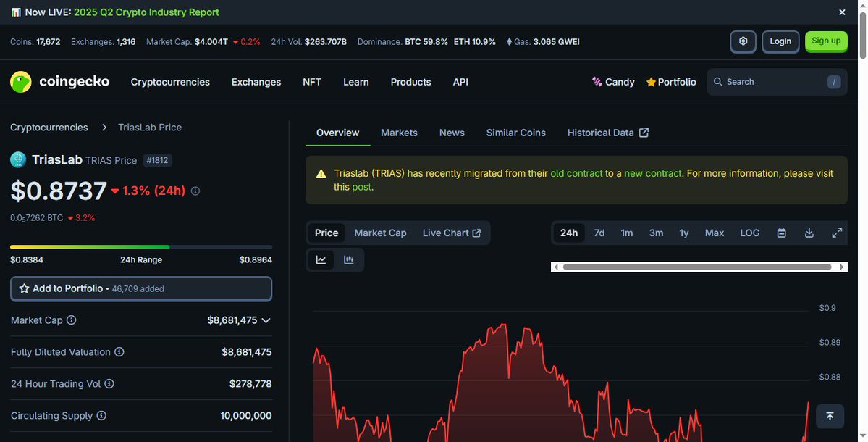Image resolution: width=868 pixels, height=442 pixels.
Task: Open the post link in migration notice
Action: click(361, 187)
